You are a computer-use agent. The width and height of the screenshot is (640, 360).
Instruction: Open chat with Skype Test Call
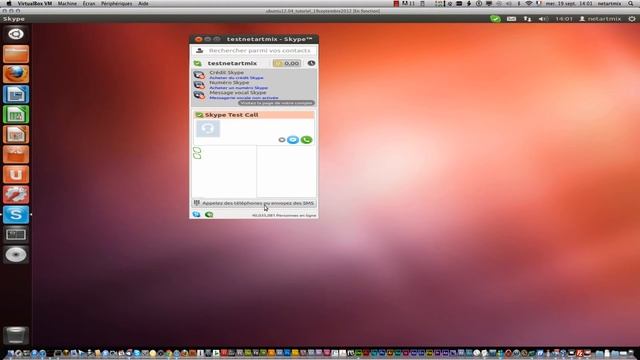(293, 140)
